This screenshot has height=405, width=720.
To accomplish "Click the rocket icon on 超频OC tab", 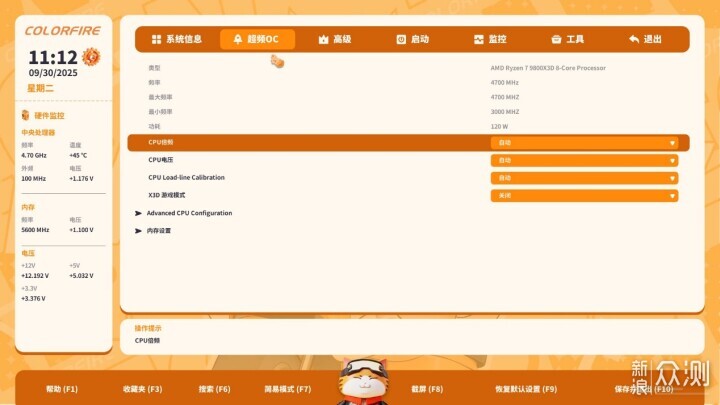I will click(237, 39).
